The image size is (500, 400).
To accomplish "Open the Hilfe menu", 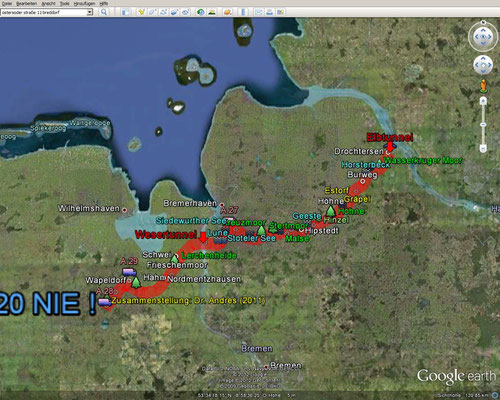I will pos(103,3).
